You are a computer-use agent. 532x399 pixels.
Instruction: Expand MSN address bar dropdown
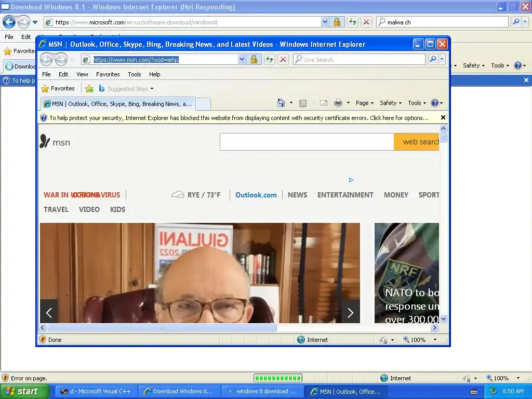coord(242,59)
